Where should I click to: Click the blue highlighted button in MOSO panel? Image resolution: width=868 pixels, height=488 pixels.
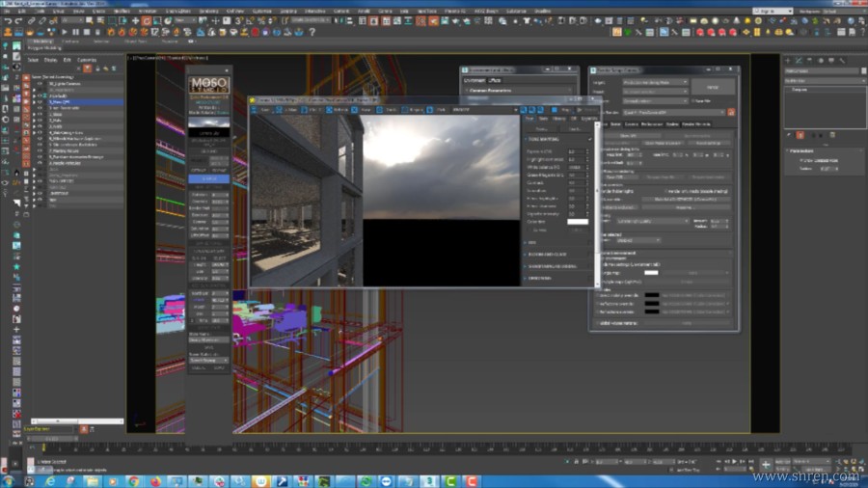point(208,178)
